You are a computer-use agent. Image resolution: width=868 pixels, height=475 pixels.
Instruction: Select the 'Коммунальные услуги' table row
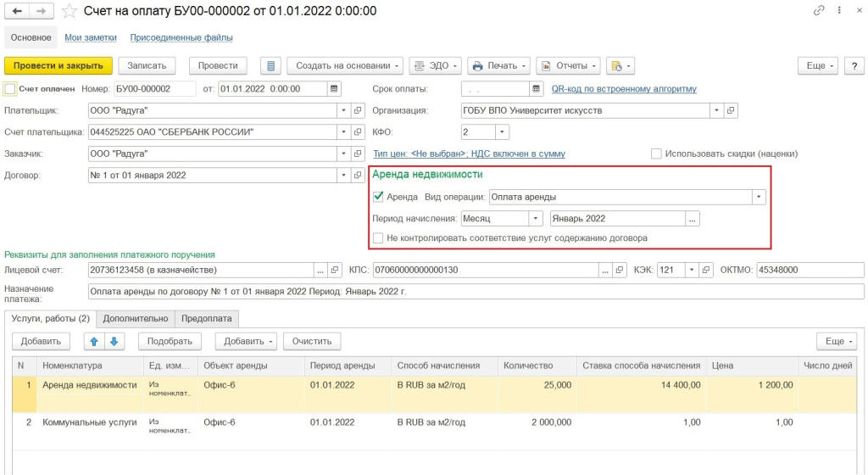coord(89,422)
